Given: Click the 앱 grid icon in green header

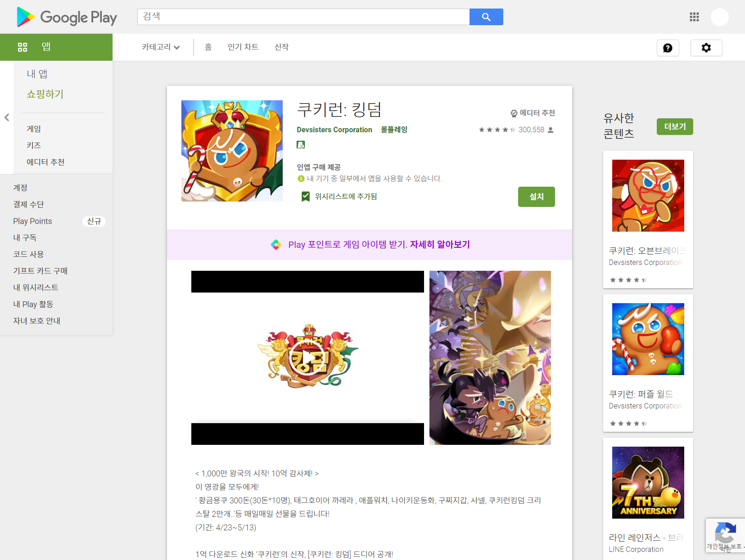Looking at the screenshot, I should [23, 47].
